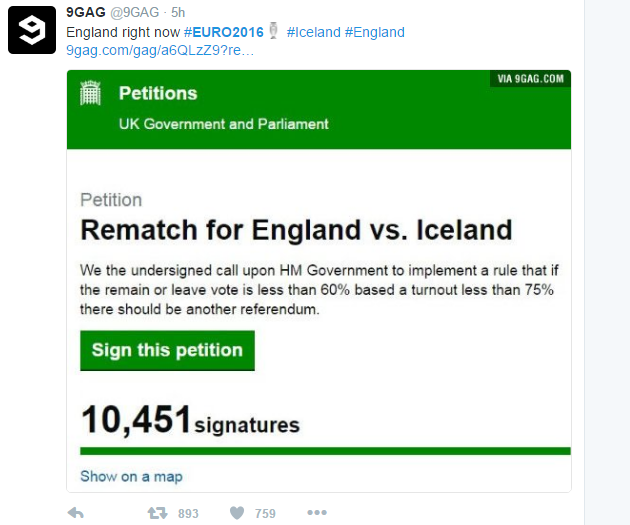The image size is (630, 525).
Task: Click the Petitions header title
Action: click(158, 93)
